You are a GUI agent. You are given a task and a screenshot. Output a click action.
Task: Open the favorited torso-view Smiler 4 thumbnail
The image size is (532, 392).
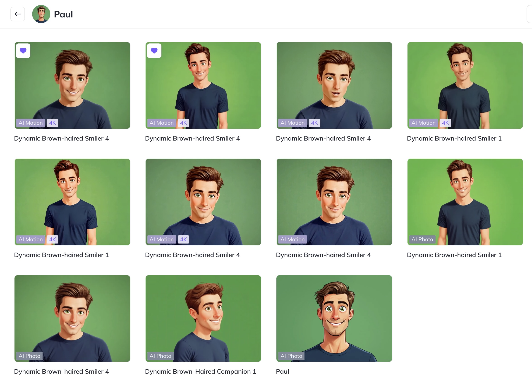click(203, 85)
